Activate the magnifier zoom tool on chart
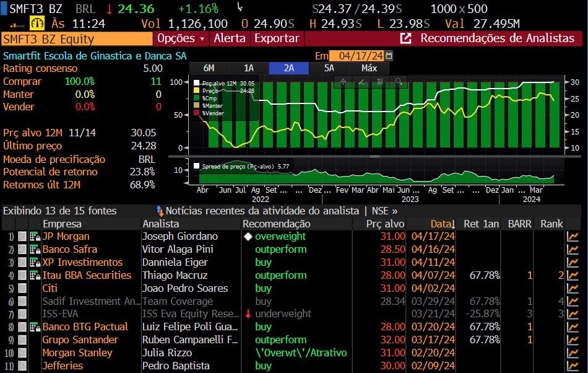 (398, 81)
